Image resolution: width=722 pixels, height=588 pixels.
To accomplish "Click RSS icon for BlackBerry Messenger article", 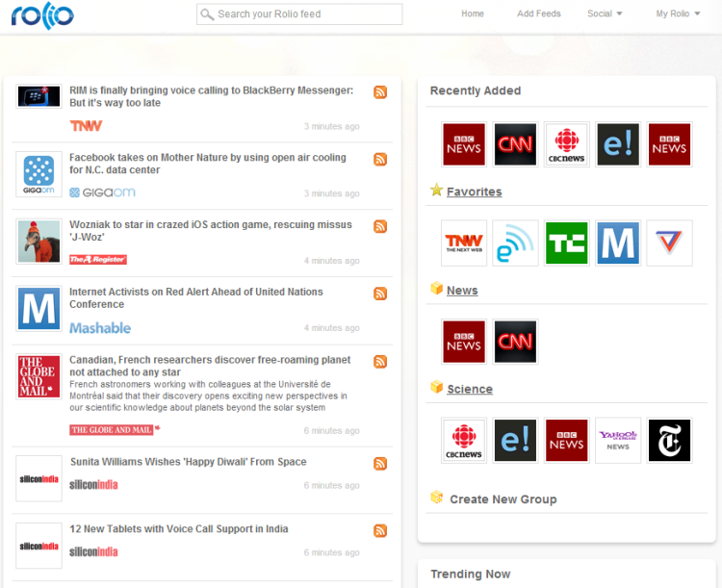I will (x=380, y=92).
